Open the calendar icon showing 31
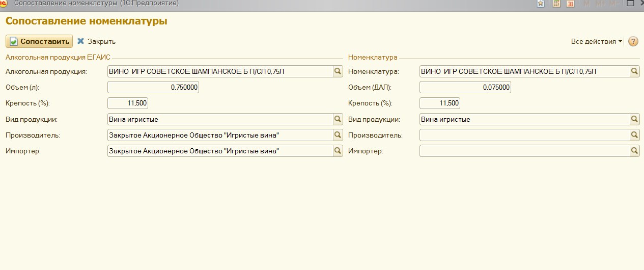This screenshot has height=270, width=644. 571,4
